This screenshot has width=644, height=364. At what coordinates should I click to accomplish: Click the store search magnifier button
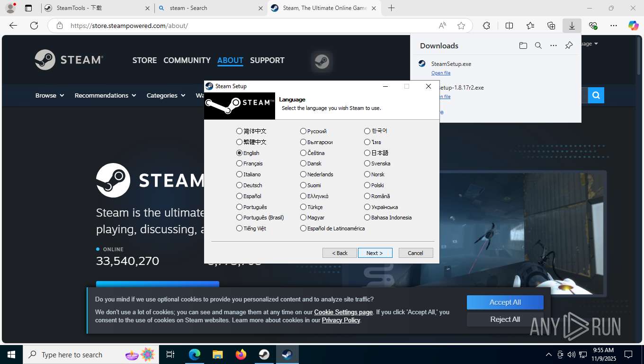[596, 95]
